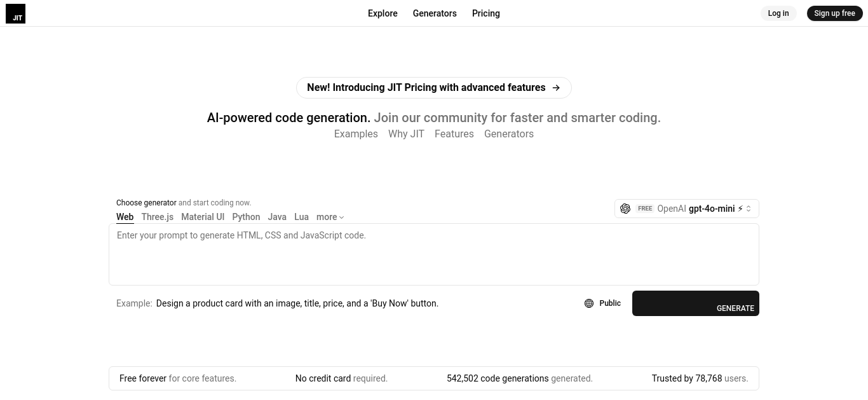Click the Sign up free button
The height and width of the screenshot is (400, 868).
tap(834, 13)
